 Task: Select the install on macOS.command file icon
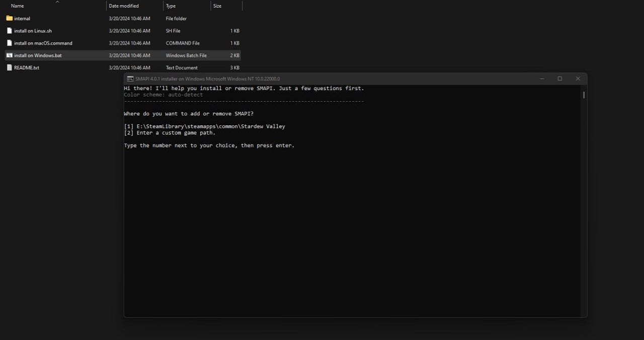(x=9, y=43)
